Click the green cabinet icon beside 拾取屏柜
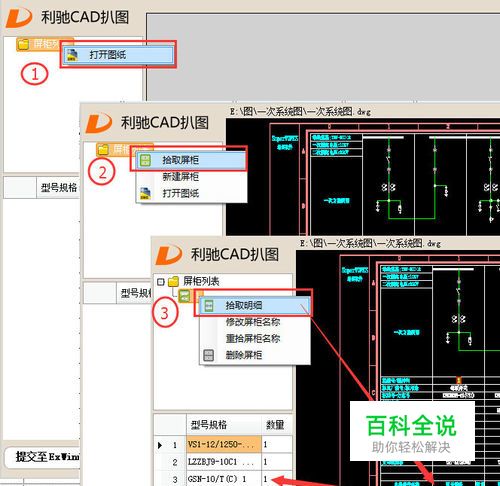The image size is (500, 486). pyautogui.click(x=145, y=160)
